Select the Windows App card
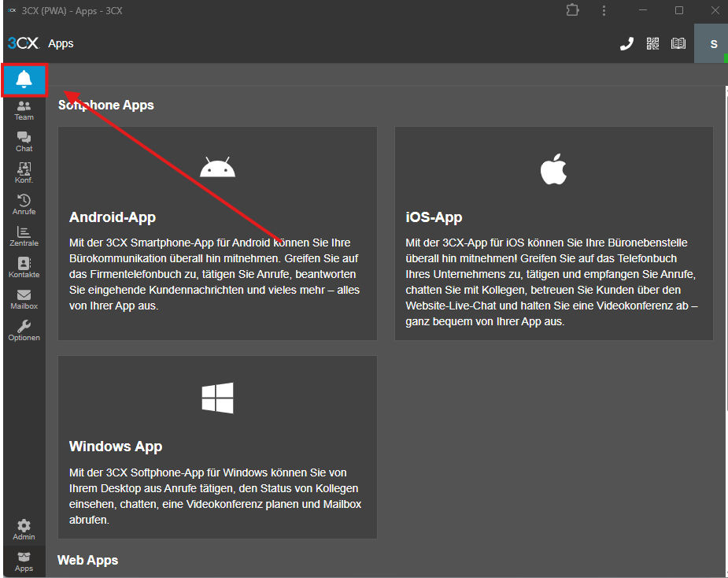The height and width of the screenshot is (578, 728). coord(217,446)
